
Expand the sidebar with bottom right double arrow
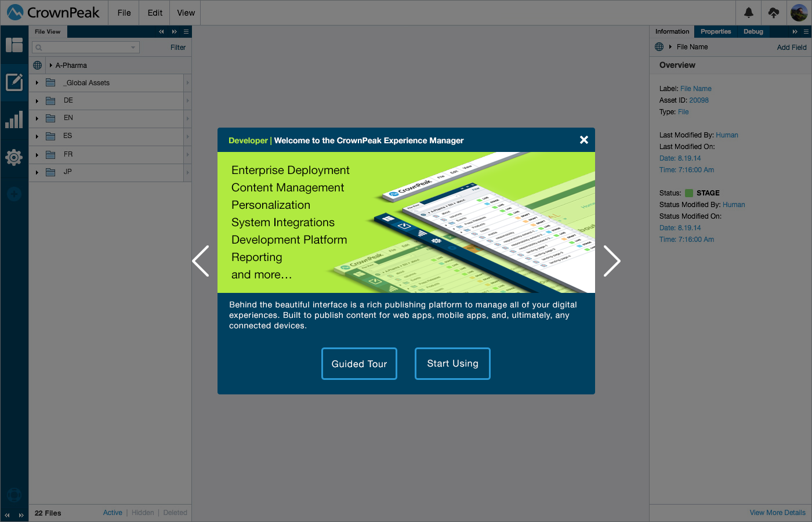(21, 515)
